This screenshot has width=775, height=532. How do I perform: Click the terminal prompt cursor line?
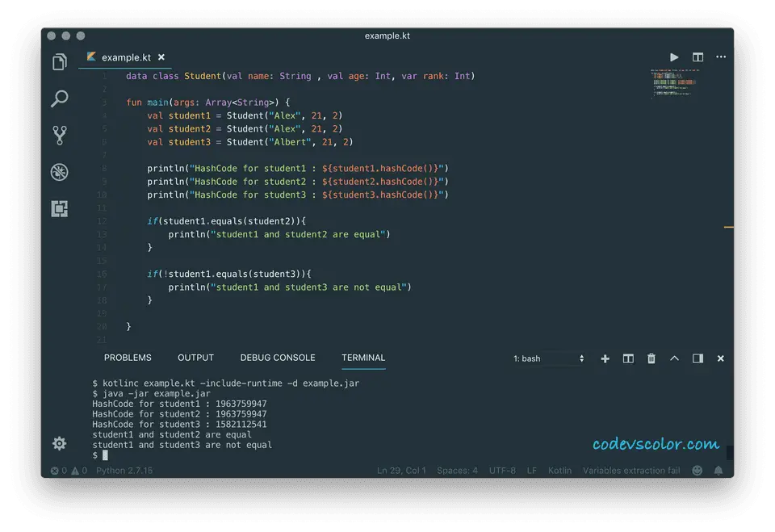click(100, 455)
